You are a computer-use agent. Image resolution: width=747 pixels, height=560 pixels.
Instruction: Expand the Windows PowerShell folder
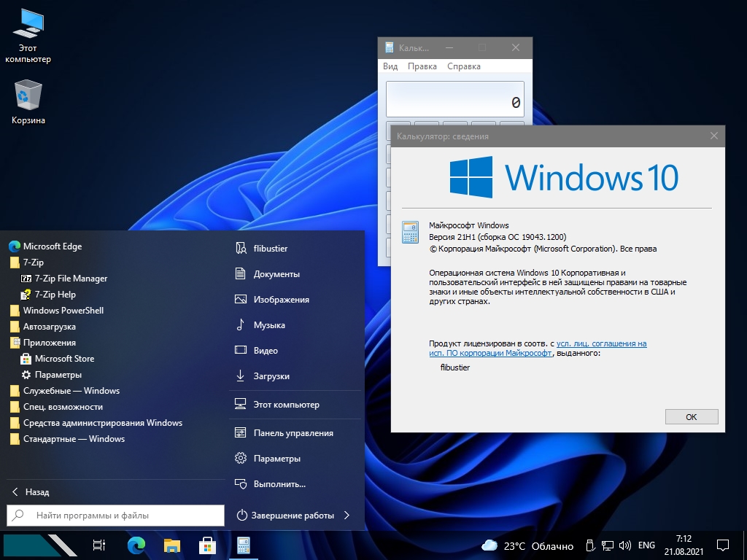[x=63, y=311]
